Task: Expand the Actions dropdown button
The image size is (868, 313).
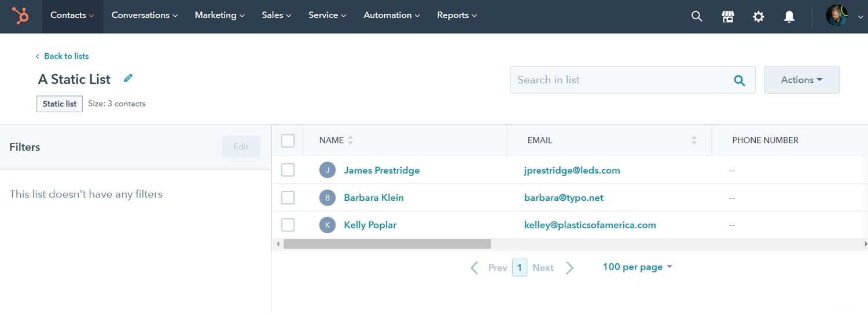Action: (801, 80)
